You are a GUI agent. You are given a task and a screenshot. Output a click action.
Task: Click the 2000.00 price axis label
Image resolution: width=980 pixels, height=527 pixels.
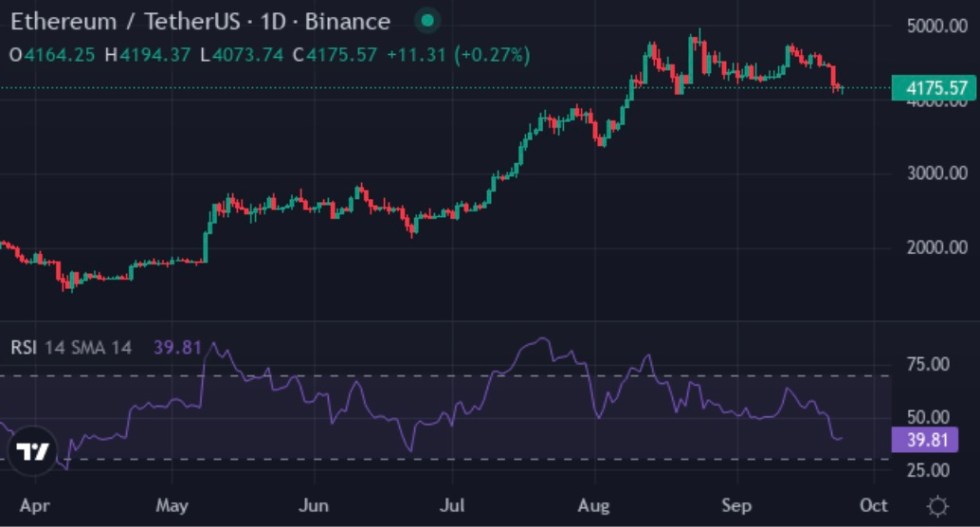[937, 248]
